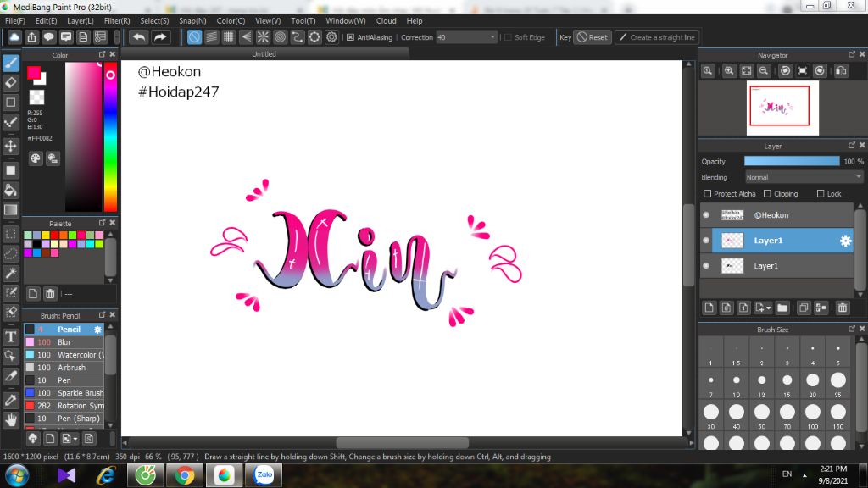Select the Airbrush brush
Viewport: 868px width, 488px height.
tap(64, 368)
